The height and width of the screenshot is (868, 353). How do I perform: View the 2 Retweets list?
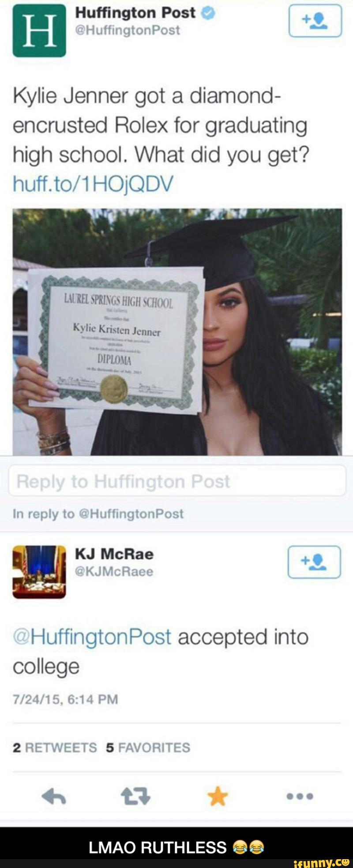[x=55, y=748]
